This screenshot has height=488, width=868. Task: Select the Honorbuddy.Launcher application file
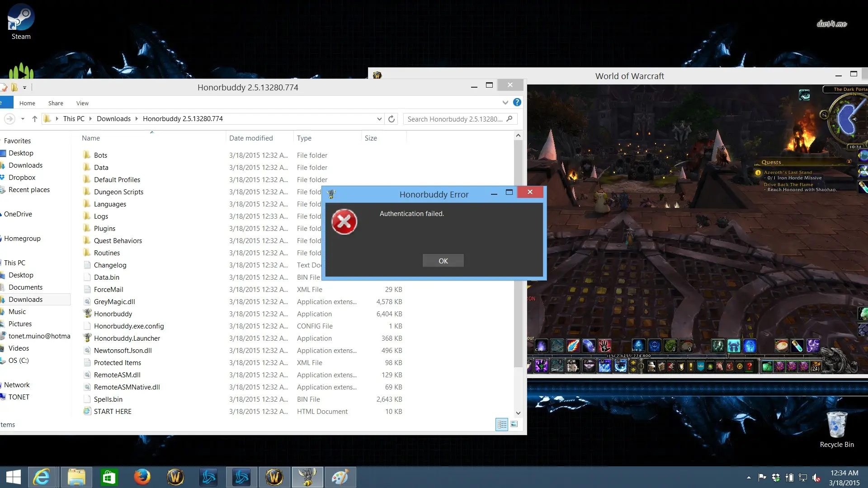pos(127,338)
